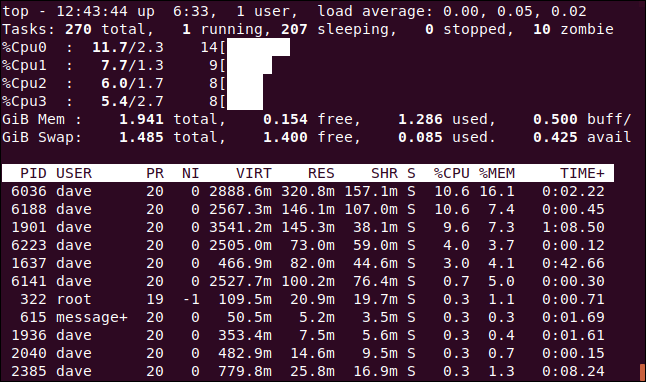Click the RES column header

coord(321,173)
